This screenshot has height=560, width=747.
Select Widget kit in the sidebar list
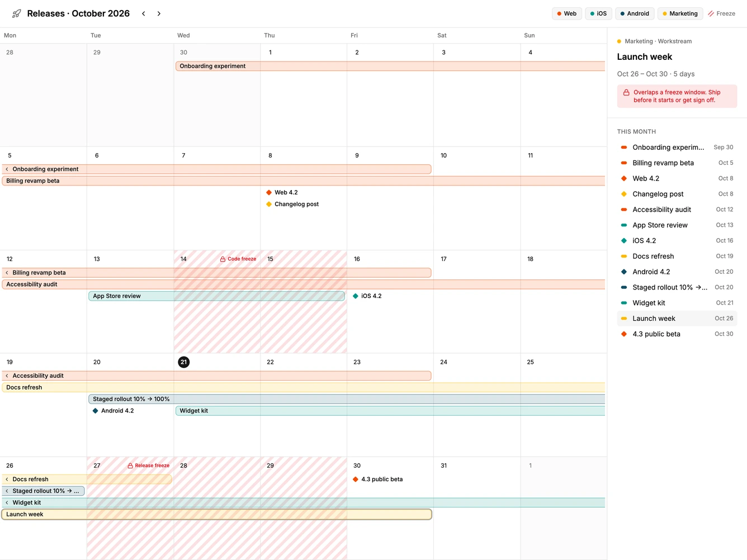tap(677, 303)
